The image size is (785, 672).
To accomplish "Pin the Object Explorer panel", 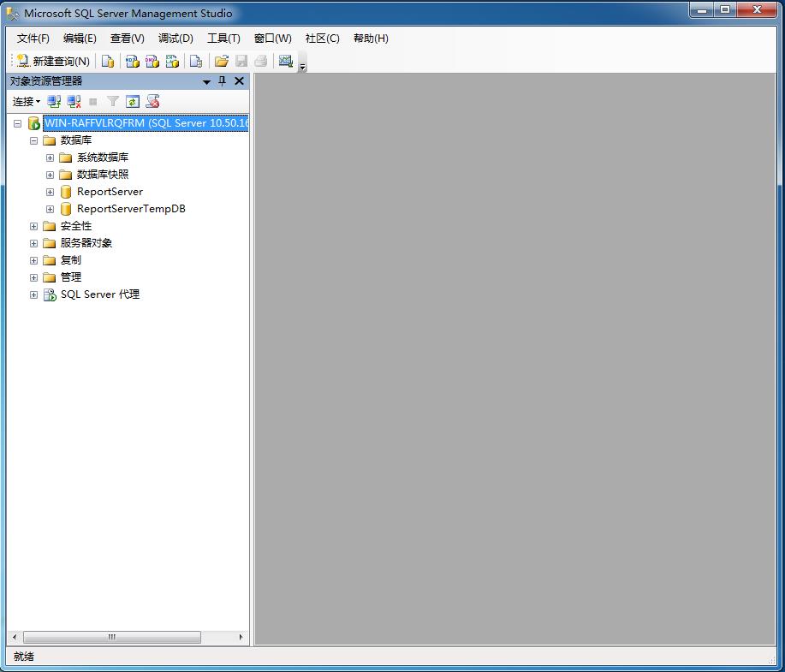I will point(222,80).
